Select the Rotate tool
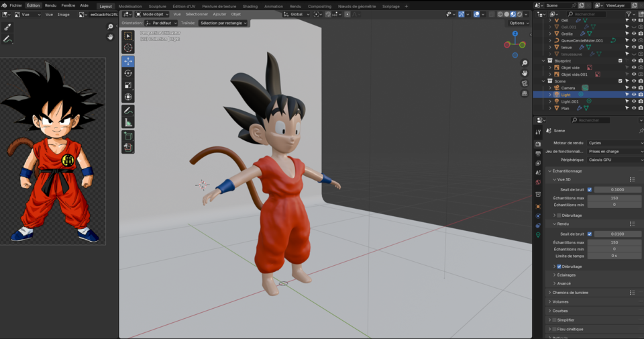This screenshot has width=644, height=339. (x=128, y=72)
